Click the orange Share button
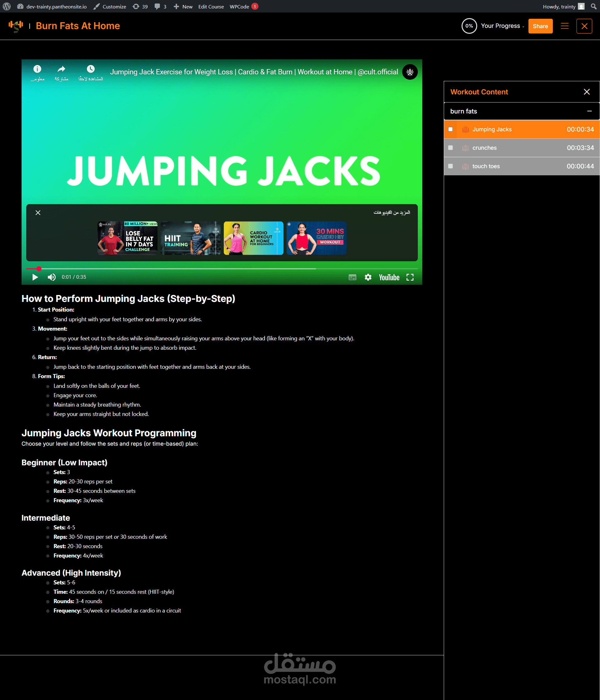Viewport: 600px width, 700px height. pos(540,26)
